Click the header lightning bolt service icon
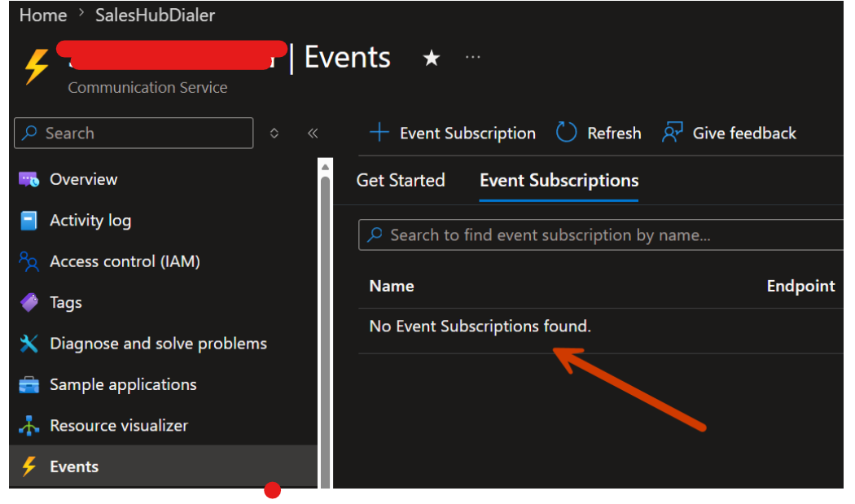 (x=37, y=67)
